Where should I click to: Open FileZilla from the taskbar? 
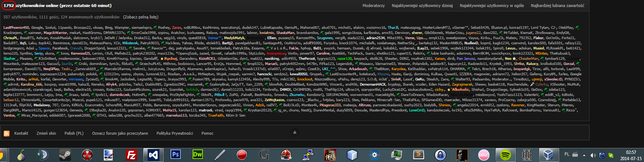pos(131,154)
